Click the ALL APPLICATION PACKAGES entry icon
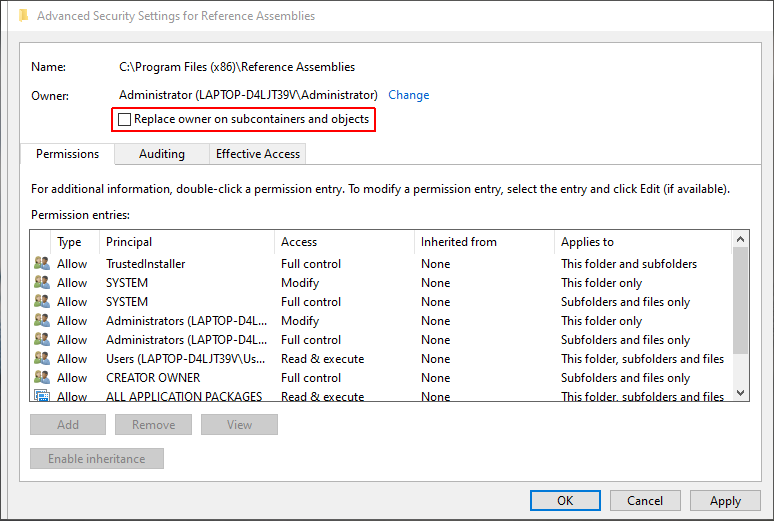Viewport: 774px width, 521px height. (x=41, y=396)
